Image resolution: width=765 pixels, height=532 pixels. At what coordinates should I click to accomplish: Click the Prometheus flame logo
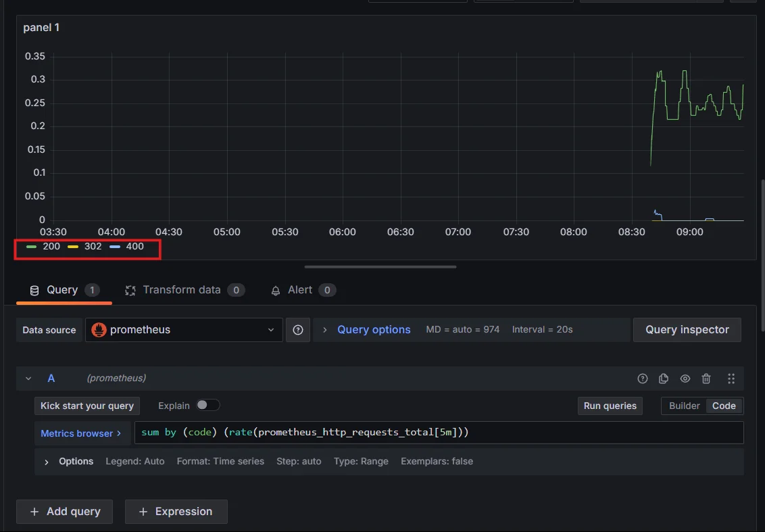point(99,330)
